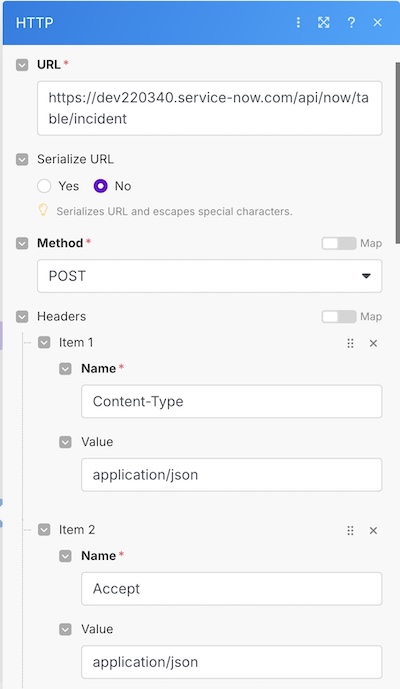This screenshot has width=400, height=689.
Task: Collapse header Item 2
Action: 44,529
